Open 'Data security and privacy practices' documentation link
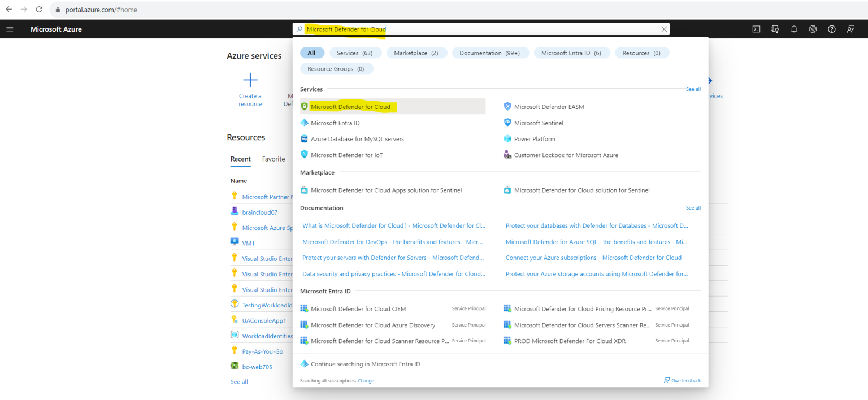Viewport: 868px width, 400px height. click(393, 274)
